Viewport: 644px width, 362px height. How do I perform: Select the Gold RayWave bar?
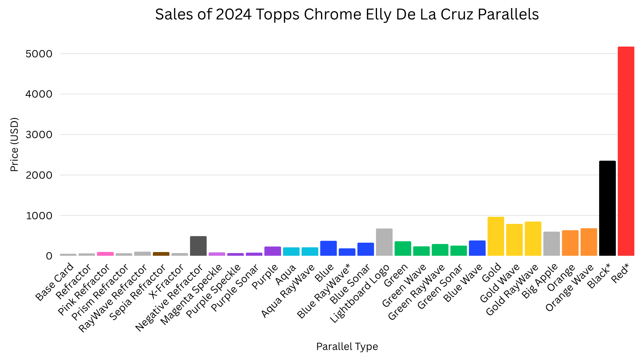533,239
